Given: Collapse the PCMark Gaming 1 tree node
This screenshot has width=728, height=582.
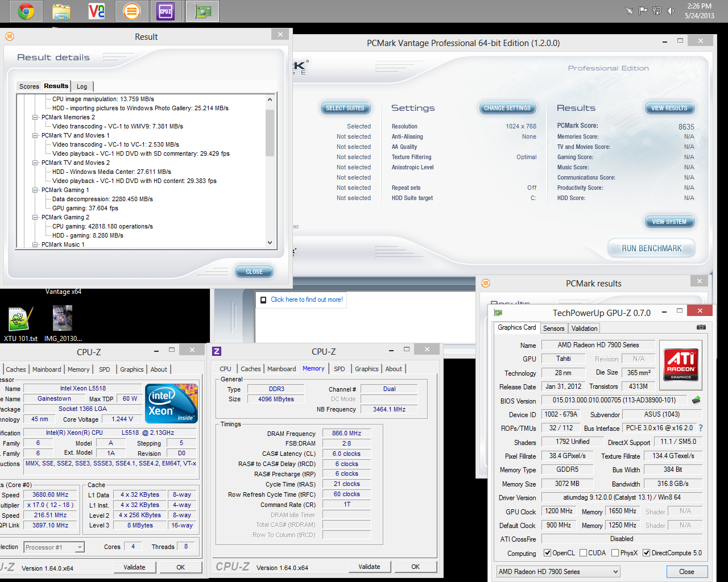Looking at the screenshot, I should click(x=35, y=190).
